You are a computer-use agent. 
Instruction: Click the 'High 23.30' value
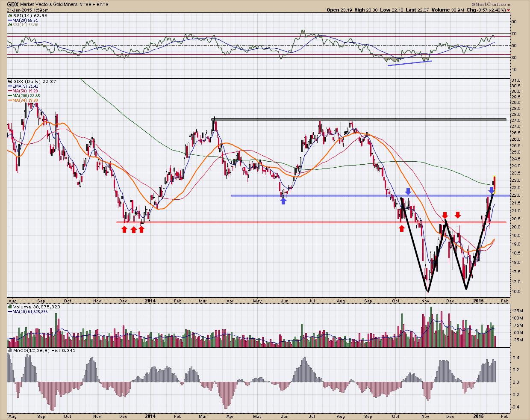coord(366,10)
